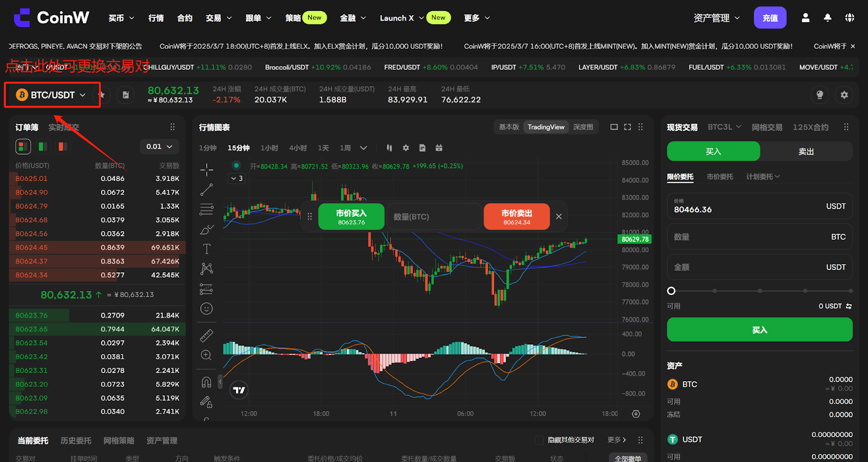Open BTC3L leveraged token dropdown
868x462 pixels.
tap(724, 127)
